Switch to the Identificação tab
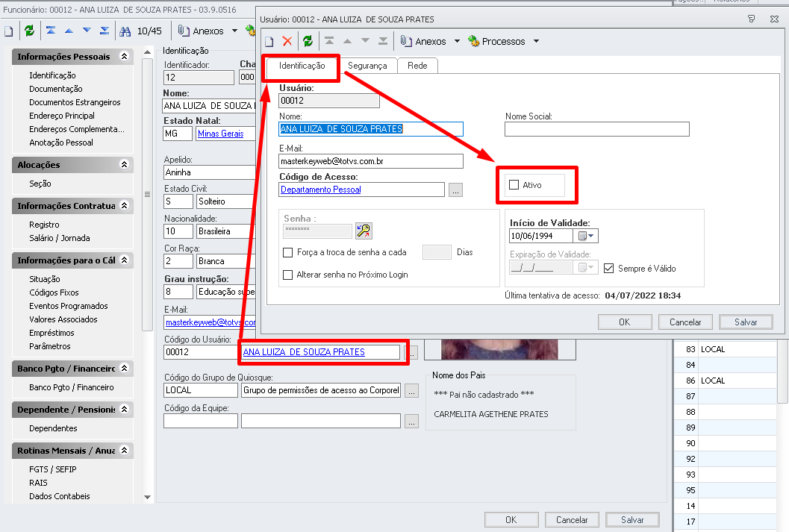The image size is (789, 532). (x=302, y=66)
